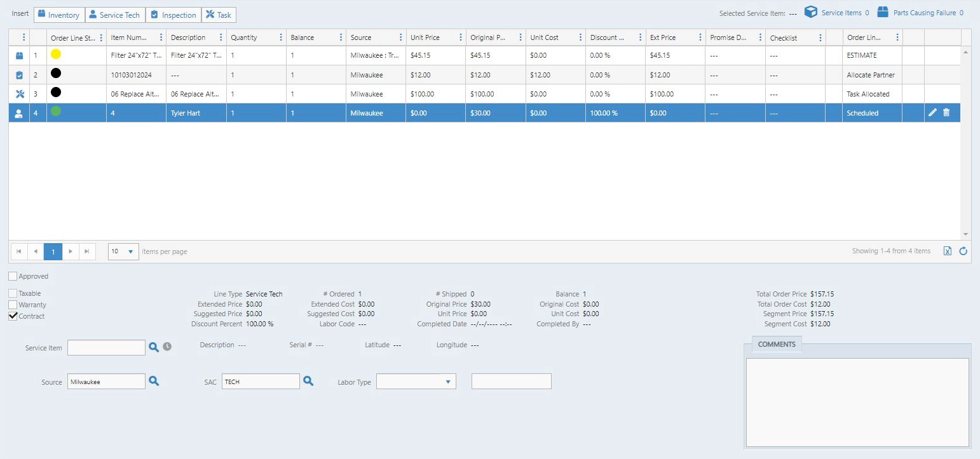Open Unit Cost column menu

580,37
